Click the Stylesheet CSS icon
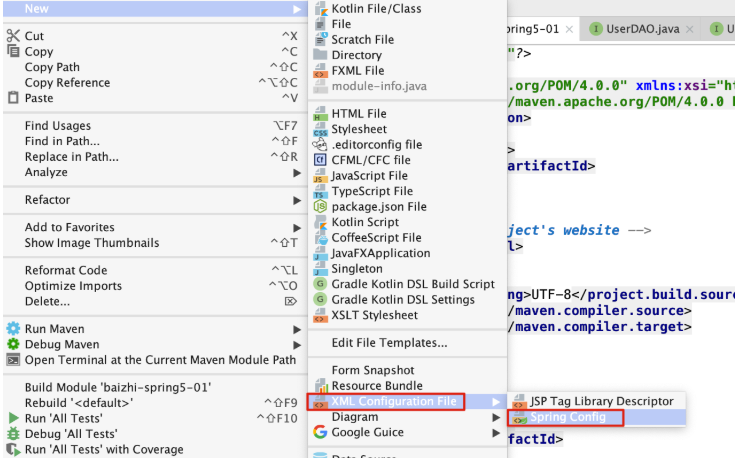 tap(321, 129)
